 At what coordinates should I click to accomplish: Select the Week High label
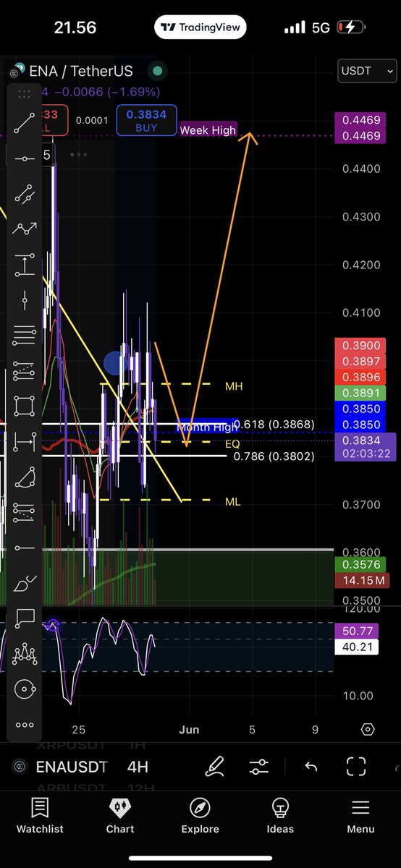pyautogui.click(x=208, y=130)
